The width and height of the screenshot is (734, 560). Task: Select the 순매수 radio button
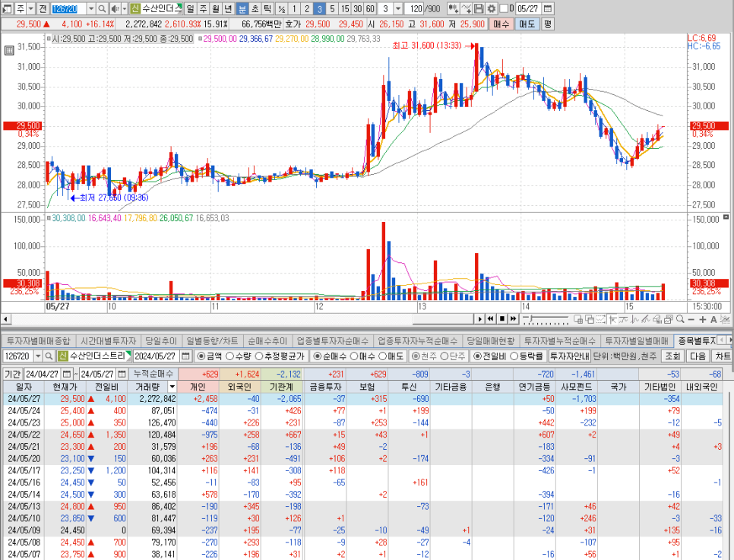pyautogui.click(x=317, y=356)
